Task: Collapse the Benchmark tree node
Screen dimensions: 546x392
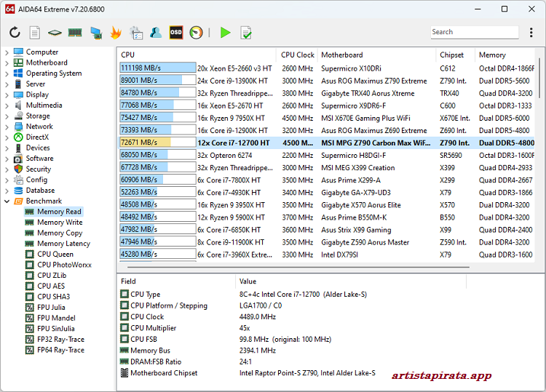Action: [x=7, y=201]
